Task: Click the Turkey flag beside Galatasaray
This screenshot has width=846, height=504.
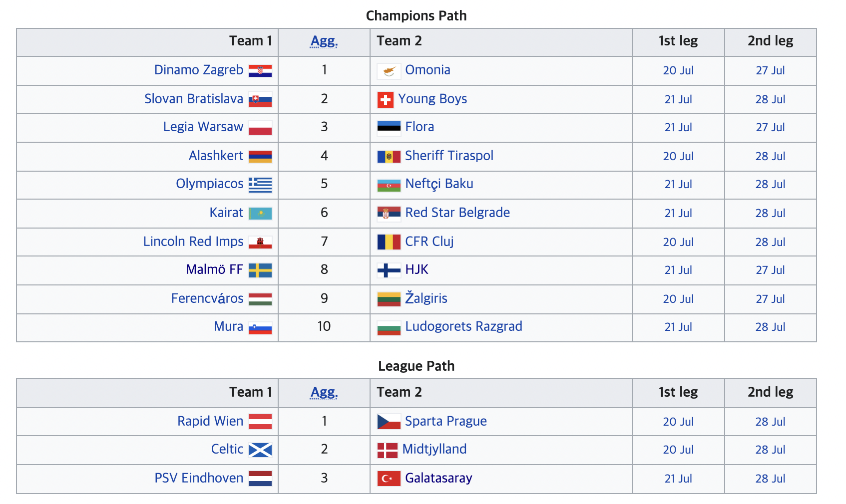Action: pyautogui.click(x=389, y=479)
